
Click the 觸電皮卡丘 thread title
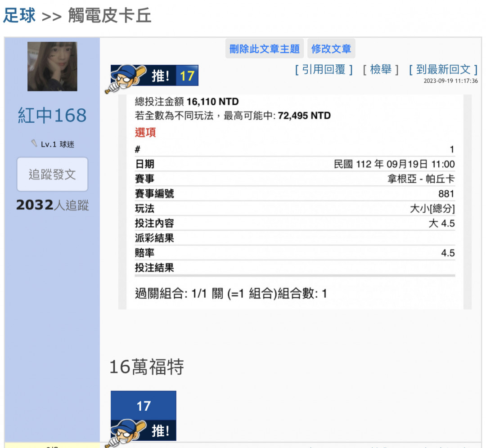[110, 15]
